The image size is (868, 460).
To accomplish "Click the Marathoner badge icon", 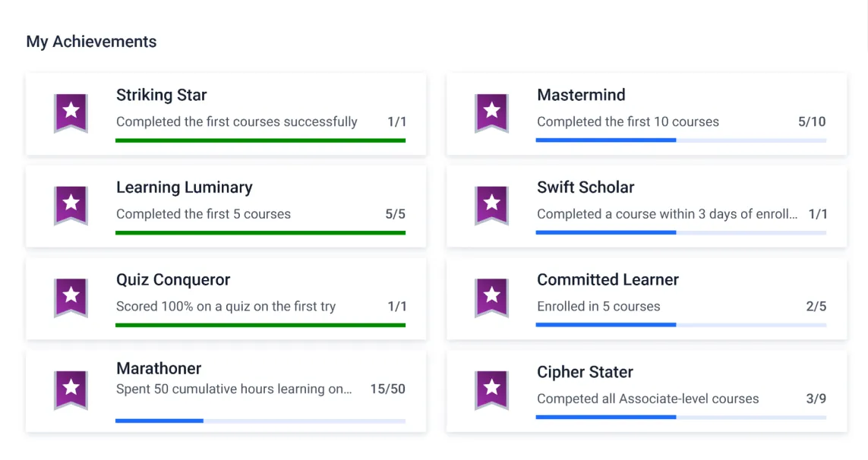I will point(71,390).
